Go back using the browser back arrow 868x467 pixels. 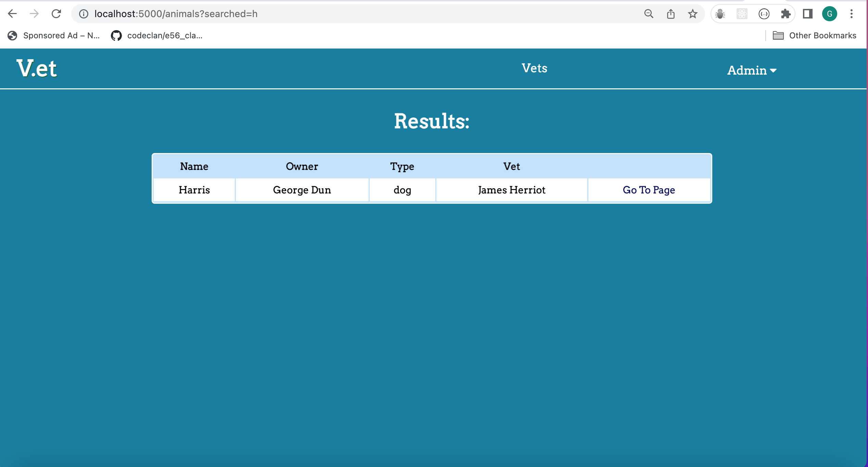pos(12,14)
